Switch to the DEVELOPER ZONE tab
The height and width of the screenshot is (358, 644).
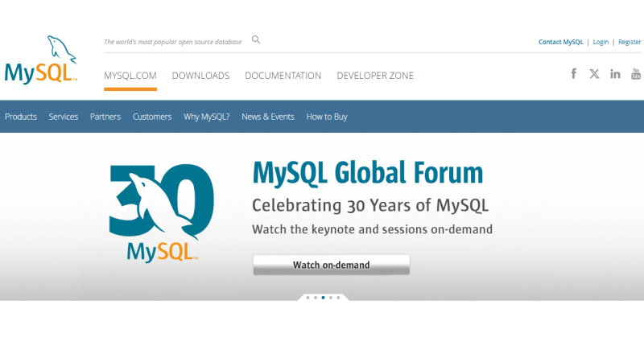(x=375, y=76)
